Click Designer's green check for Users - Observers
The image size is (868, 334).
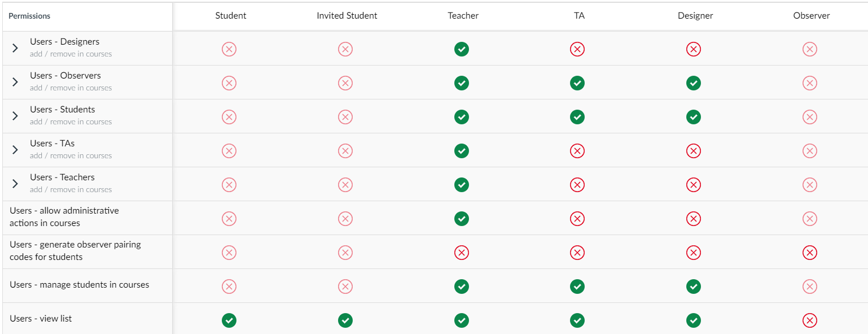[x=694, y=83]
